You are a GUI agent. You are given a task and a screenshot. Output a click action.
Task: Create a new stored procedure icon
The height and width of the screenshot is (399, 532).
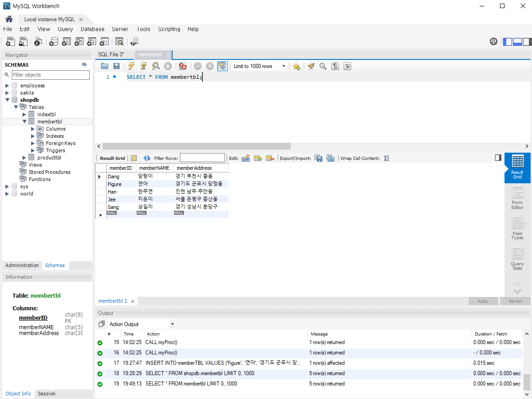(x=92, y=41)
